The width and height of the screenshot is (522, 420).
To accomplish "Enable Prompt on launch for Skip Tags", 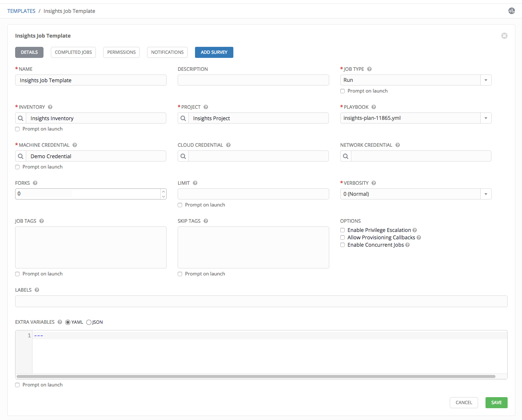I will coord(180,274).
